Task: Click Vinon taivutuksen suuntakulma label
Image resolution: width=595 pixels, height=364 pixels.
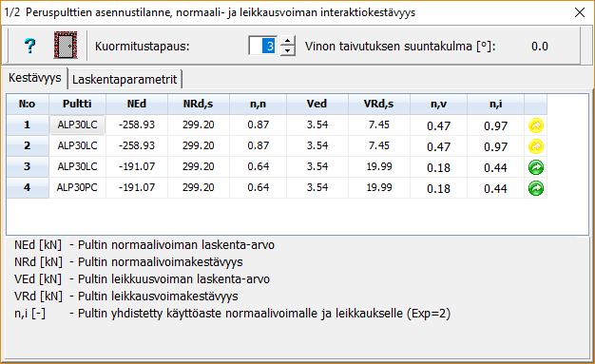Action: [400, 47]
